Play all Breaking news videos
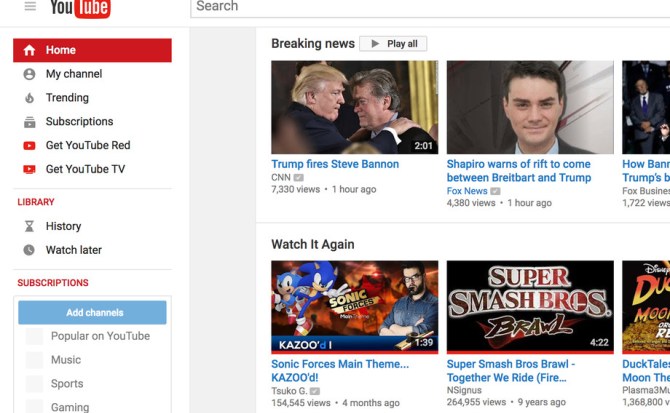670x413 pixels. 393,44
